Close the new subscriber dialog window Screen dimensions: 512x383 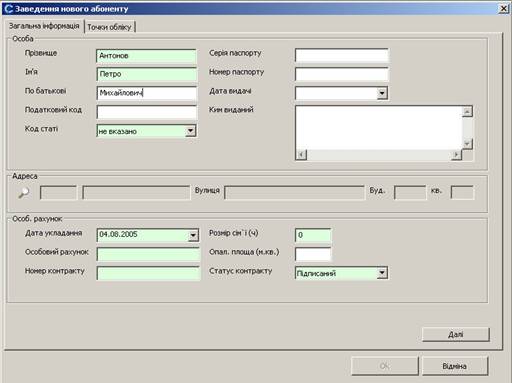(x=504, y=8)
